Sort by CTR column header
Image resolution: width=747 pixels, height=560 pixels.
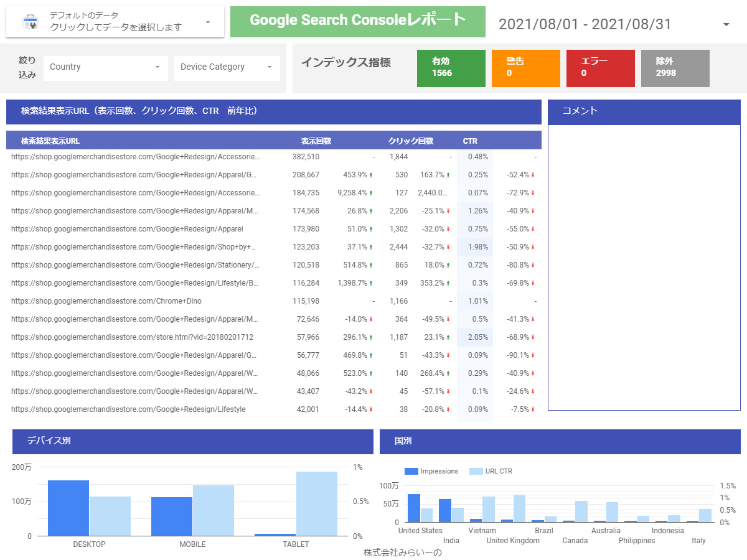click(x=470, y=141)
